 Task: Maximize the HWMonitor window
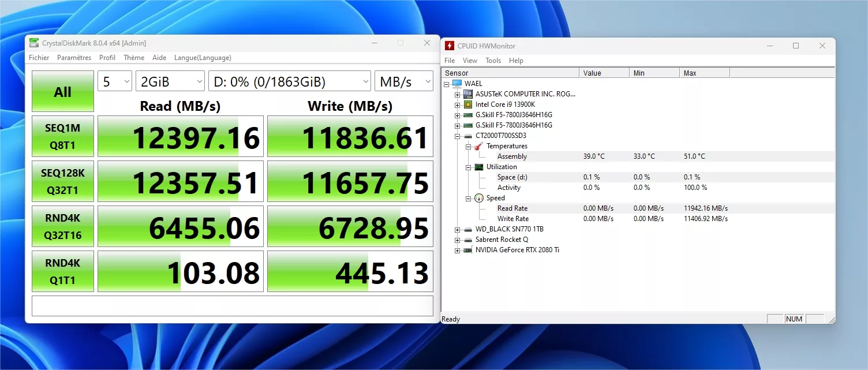[x=796, y=46]
